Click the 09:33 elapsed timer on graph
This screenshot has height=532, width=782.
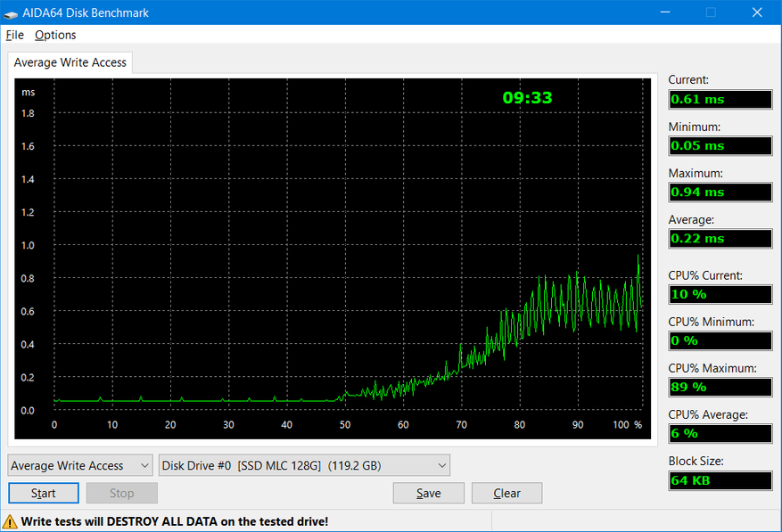[527, 98]
